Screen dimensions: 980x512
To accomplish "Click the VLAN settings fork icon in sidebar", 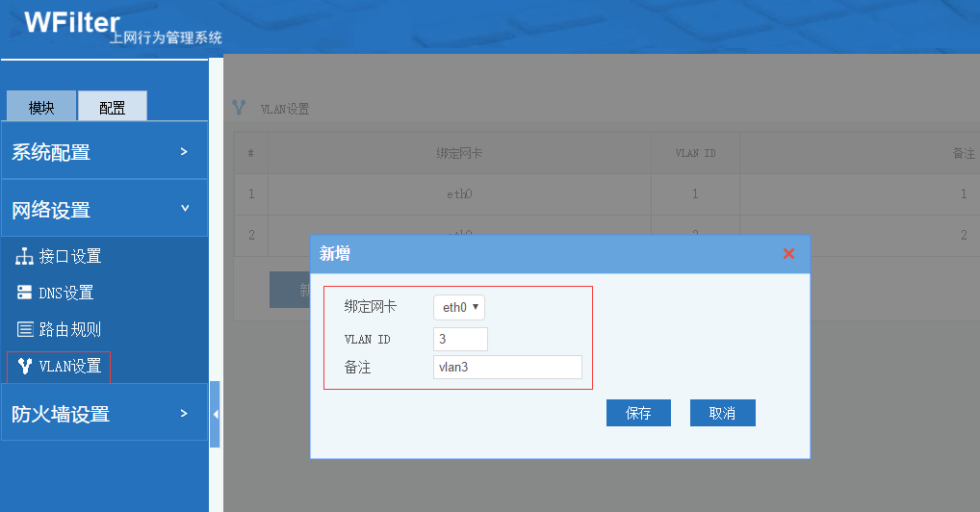I will 25,366.
